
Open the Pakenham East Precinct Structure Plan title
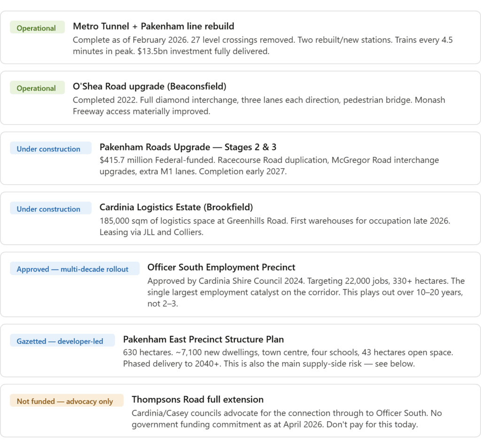tap(203, 339)
